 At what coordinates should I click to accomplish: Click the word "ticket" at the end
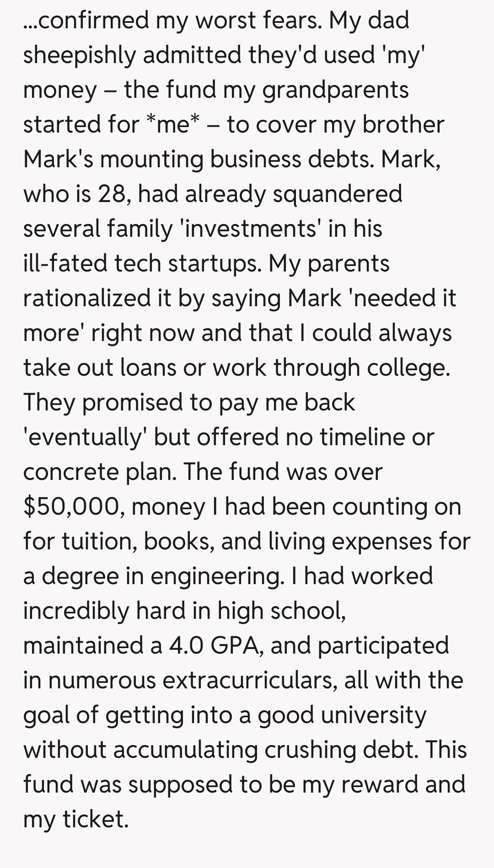tap(96, 819)
